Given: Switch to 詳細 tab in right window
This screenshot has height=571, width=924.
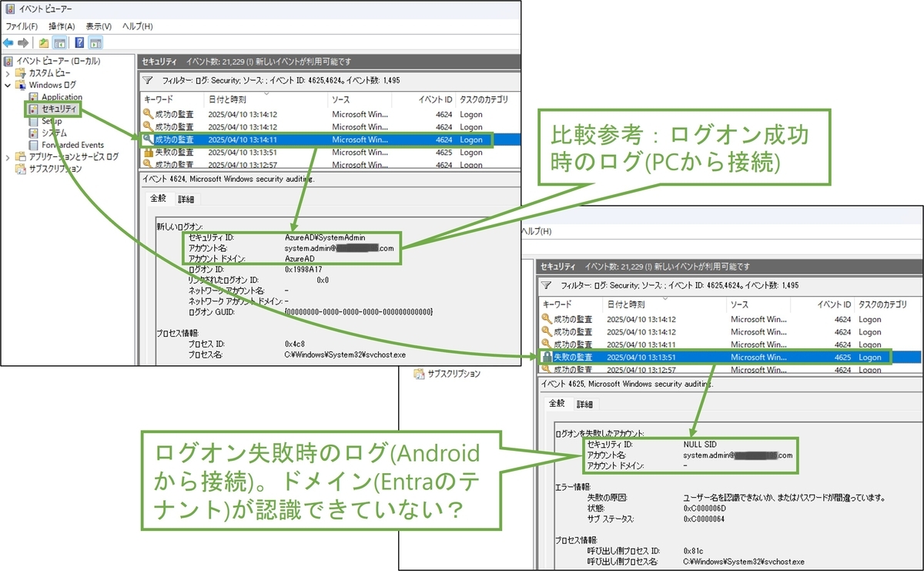Looking at the screenshot, I should [584, 404].
